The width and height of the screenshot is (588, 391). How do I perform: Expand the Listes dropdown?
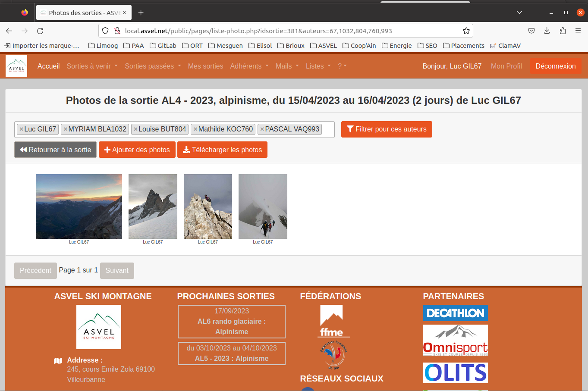point(318,66)
